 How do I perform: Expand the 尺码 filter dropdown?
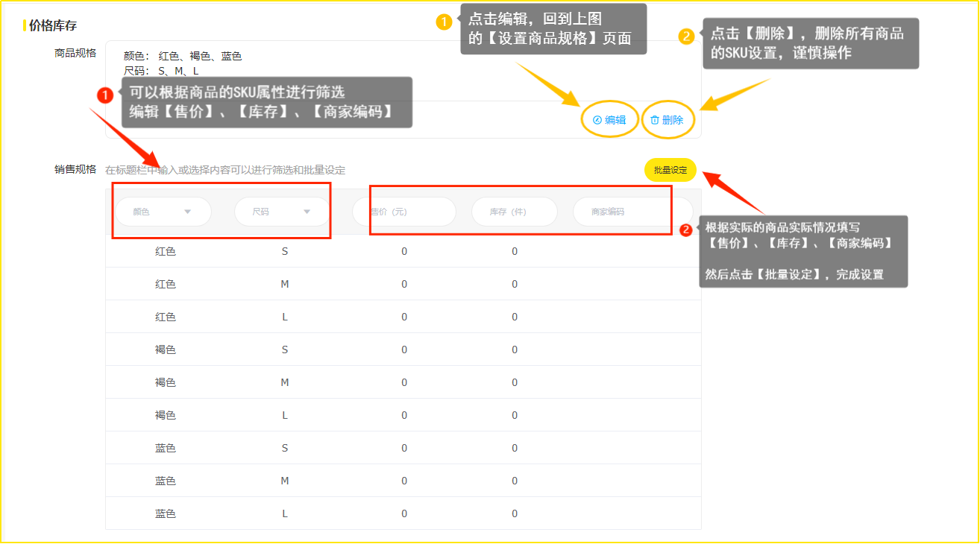[x=282, y=212]
